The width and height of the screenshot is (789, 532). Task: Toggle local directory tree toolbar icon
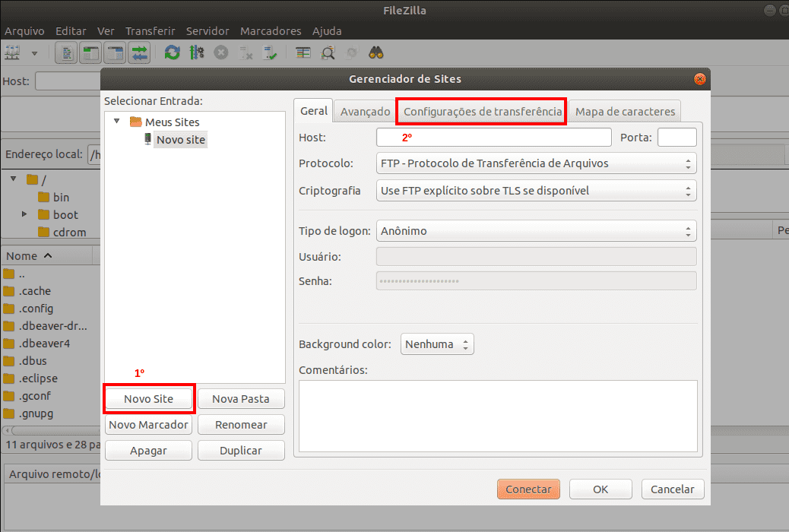[90, 52]
